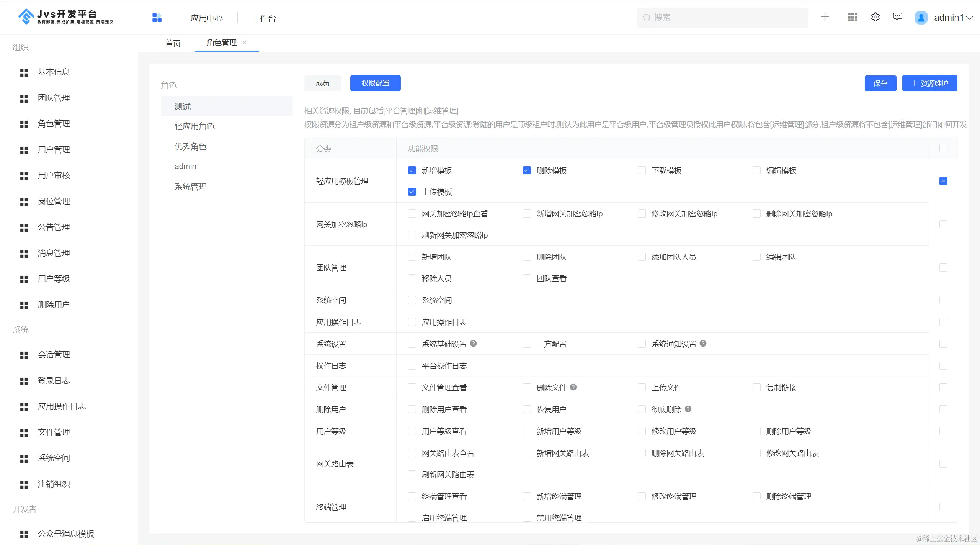The image size is (980, 545).
Task: Switch to the 成员 tab
Action: point(322,83)
